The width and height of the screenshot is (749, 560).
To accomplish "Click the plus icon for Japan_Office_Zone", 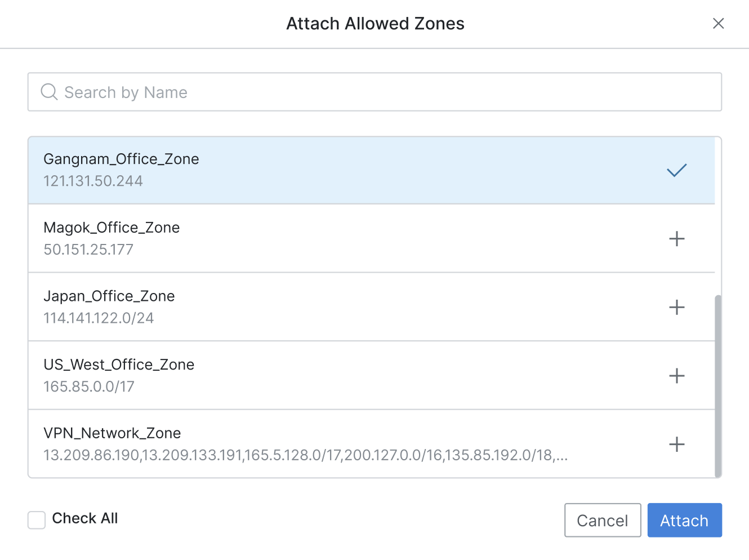I will click(676, 307).
